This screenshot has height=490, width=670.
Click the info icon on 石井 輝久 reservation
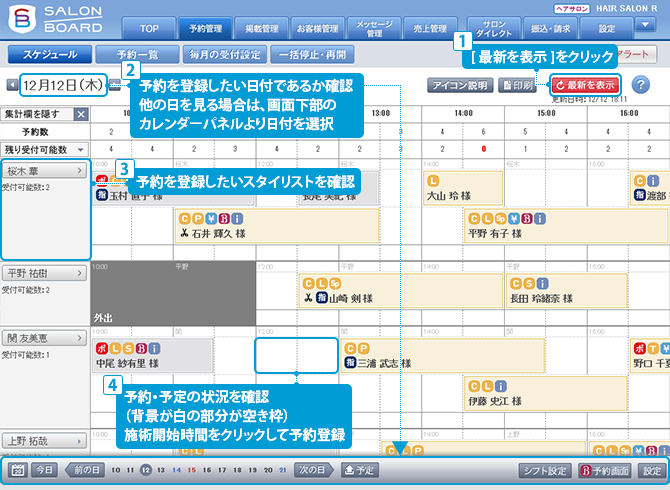238,219
